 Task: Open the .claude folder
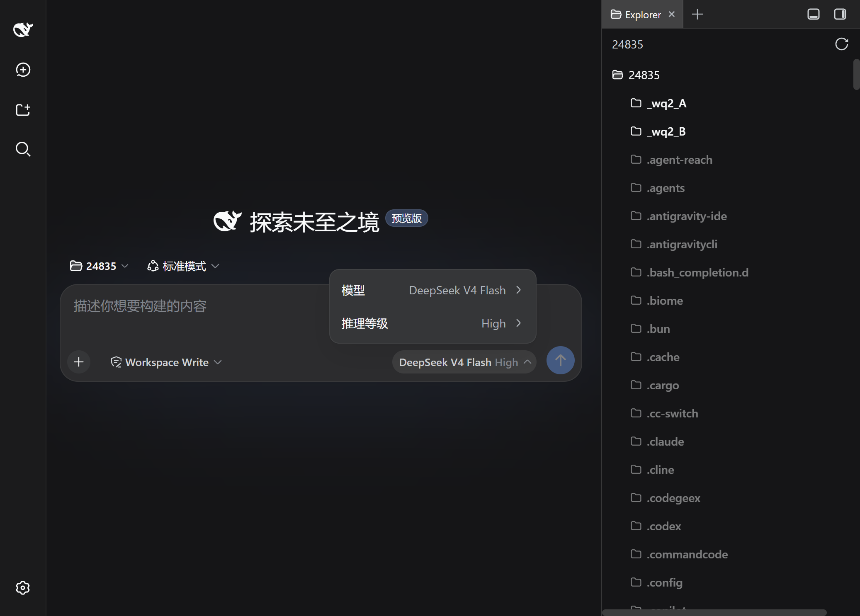pyautogui.click(x=657, y=441)
